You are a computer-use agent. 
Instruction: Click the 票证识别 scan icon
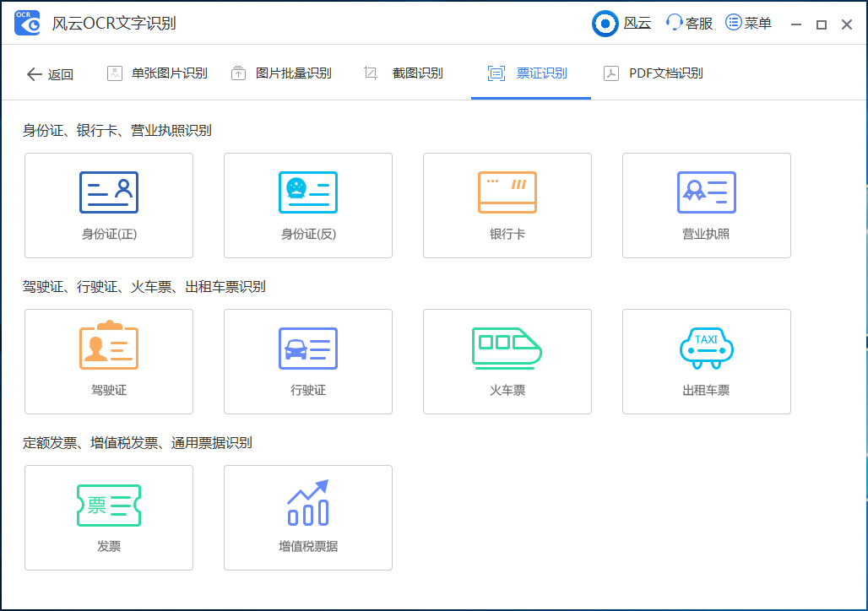496,73
